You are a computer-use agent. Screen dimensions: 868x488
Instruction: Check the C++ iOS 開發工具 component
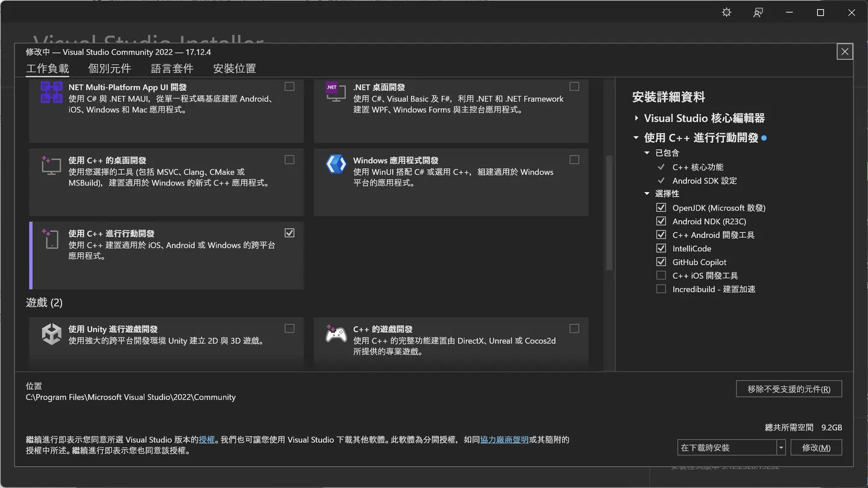point(661,275)
